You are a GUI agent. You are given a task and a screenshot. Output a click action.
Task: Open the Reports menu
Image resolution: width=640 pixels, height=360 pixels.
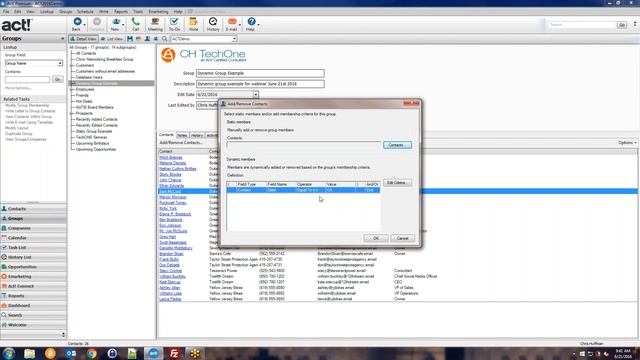[x=121, y=11]
